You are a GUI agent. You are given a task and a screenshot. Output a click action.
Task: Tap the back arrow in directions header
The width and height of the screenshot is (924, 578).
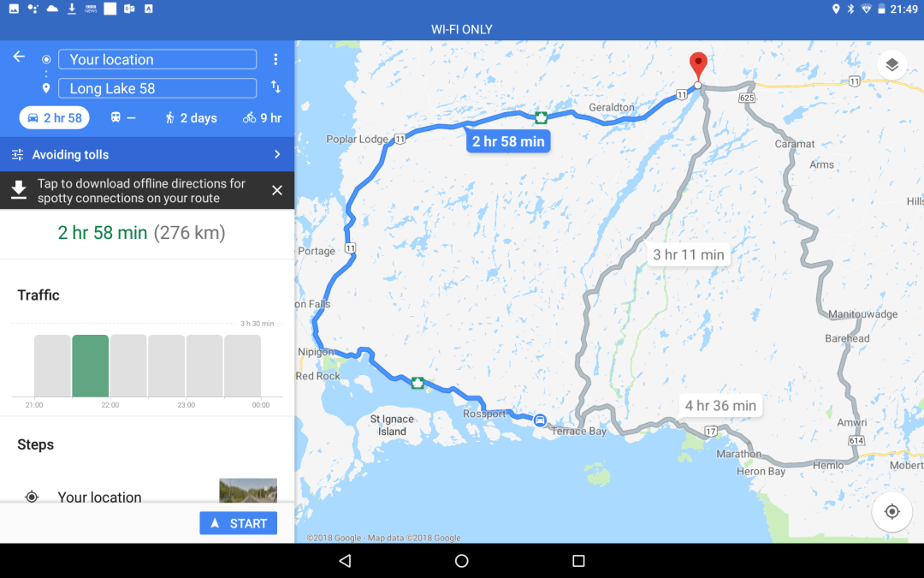(x=19, y=57)
